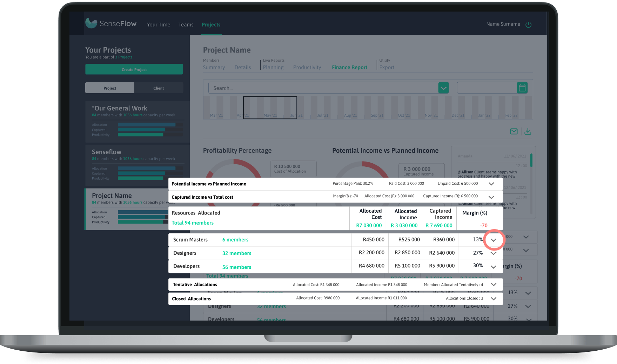The image size is (617, 364).
Task: Click the R 3 000 000 Captured Income box
Action: (x=422, y=171)
